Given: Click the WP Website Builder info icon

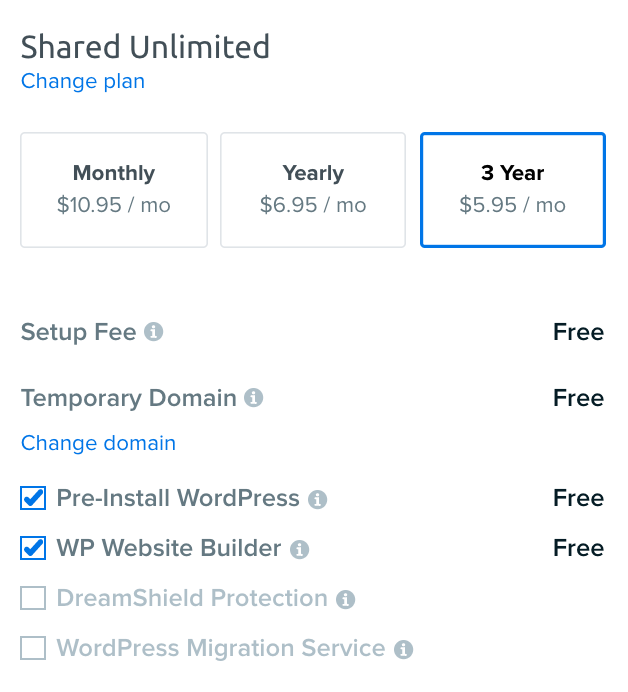Looking at the screenshot, I should coord(299,549).
